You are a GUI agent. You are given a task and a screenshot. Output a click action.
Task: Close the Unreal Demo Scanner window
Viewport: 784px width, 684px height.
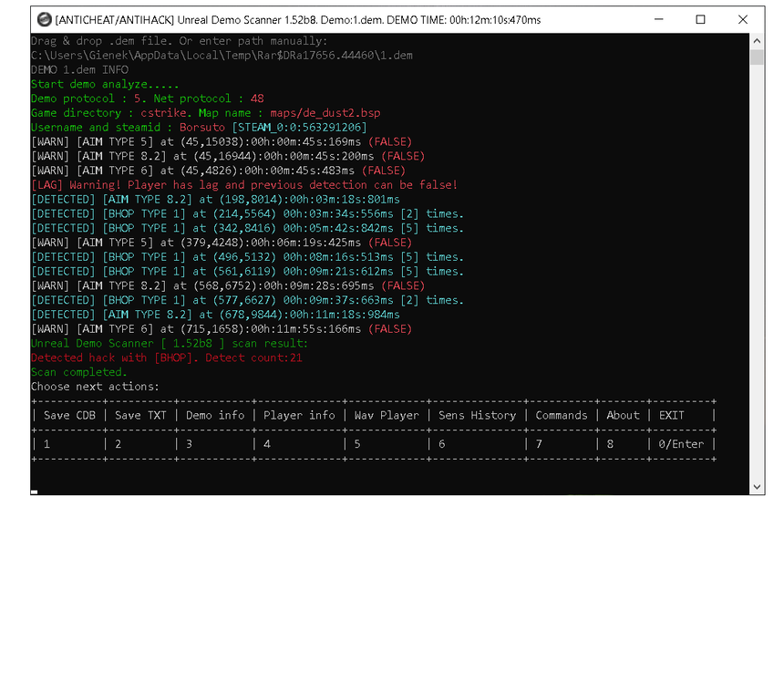coord(743,19)
